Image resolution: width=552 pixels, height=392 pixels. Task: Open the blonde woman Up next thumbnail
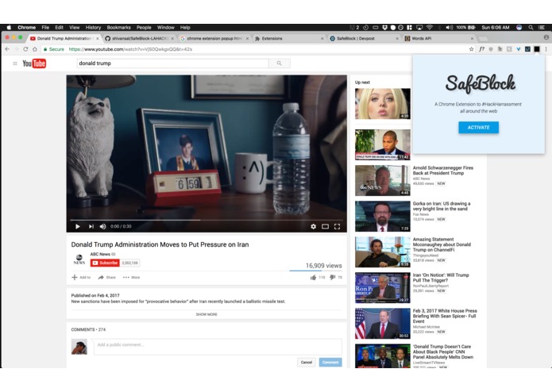(x=383, y=104)
